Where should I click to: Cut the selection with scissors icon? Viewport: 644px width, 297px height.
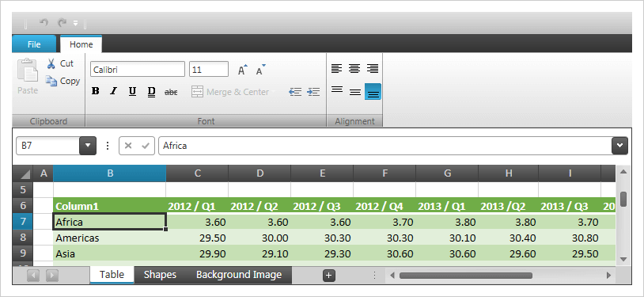[x=60, y=63]
